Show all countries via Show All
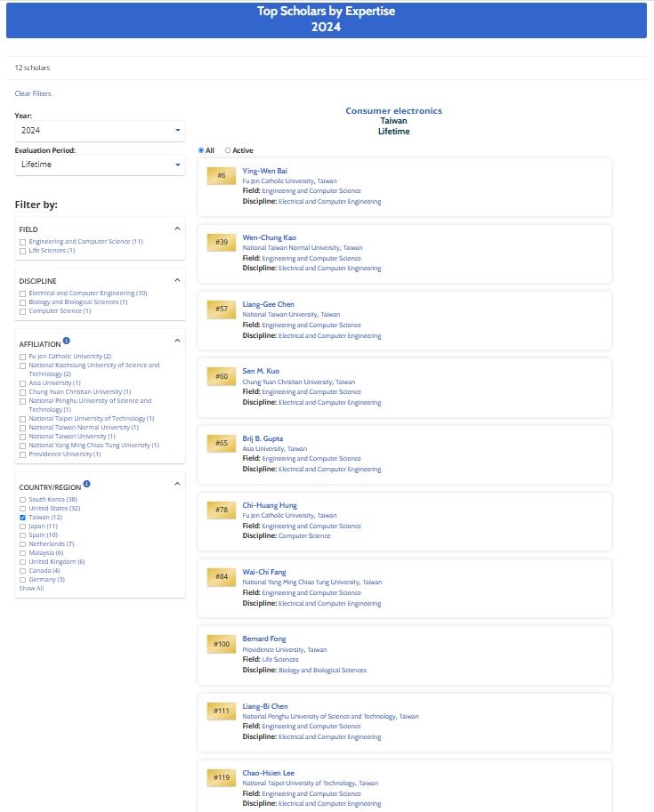This screenshot has width=654, height=812. [31, 588]
